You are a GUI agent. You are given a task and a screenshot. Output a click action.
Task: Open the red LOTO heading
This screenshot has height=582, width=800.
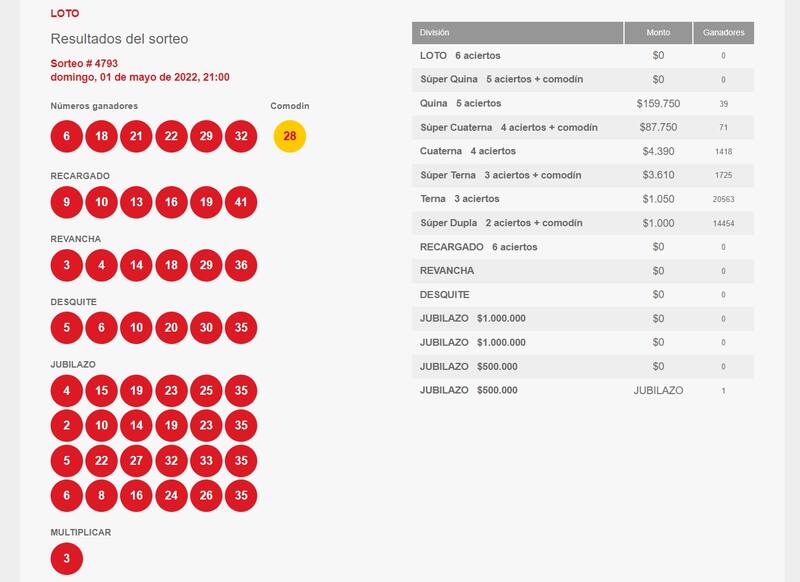(x=65, y=14)
